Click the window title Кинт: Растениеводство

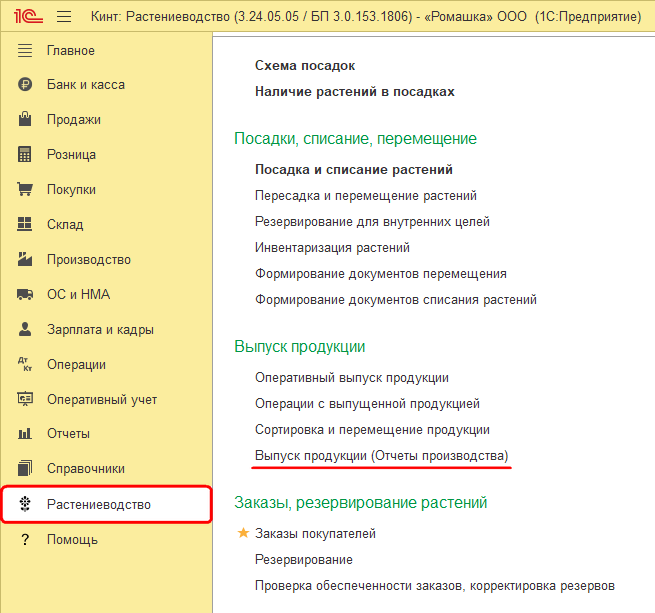366,17
